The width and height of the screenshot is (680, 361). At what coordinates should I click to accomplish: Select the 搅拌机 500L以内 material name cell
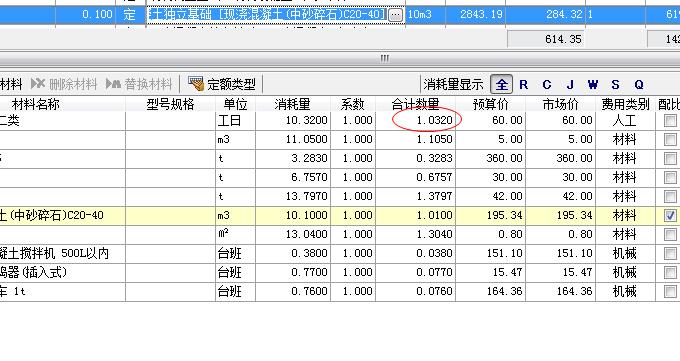[x=62, y=253]
